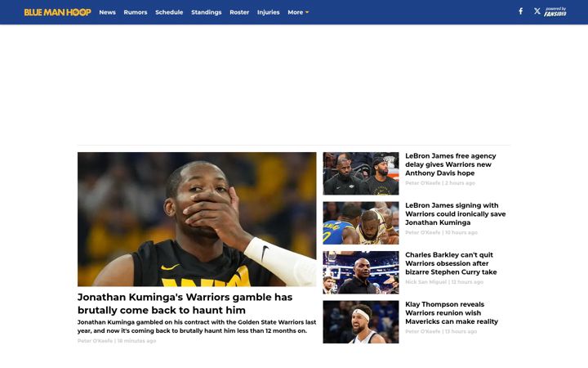Viewport: 588px width, 368px height.
Task: Click the LeBron and Davis bench thumbnail
Action: coord(361,173)
